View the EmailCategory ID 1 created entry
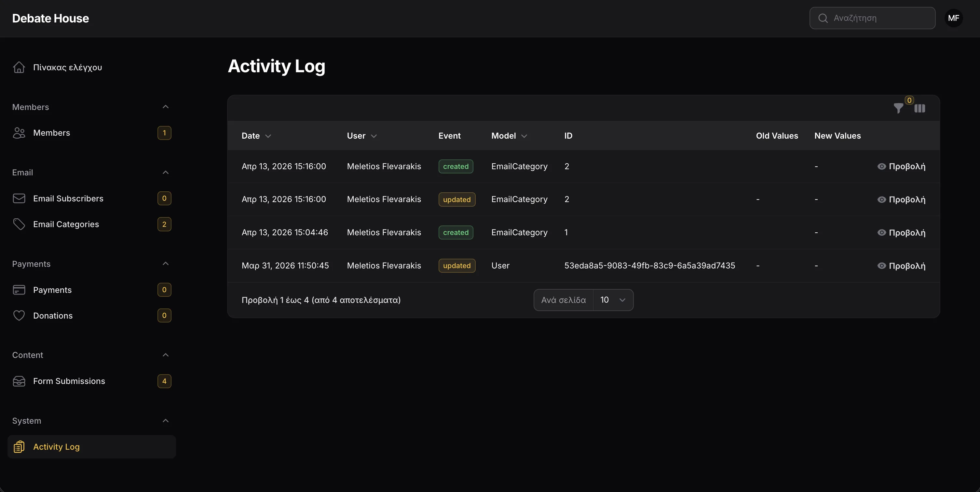The height and width of the screenshot is (492, 980). (901, 232)
